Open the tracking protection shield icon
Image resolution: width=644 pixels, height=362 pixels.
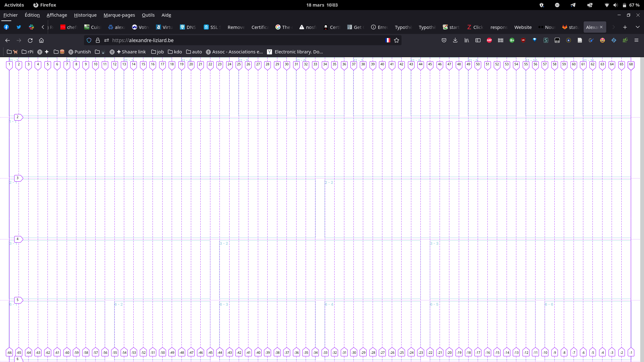89,40
